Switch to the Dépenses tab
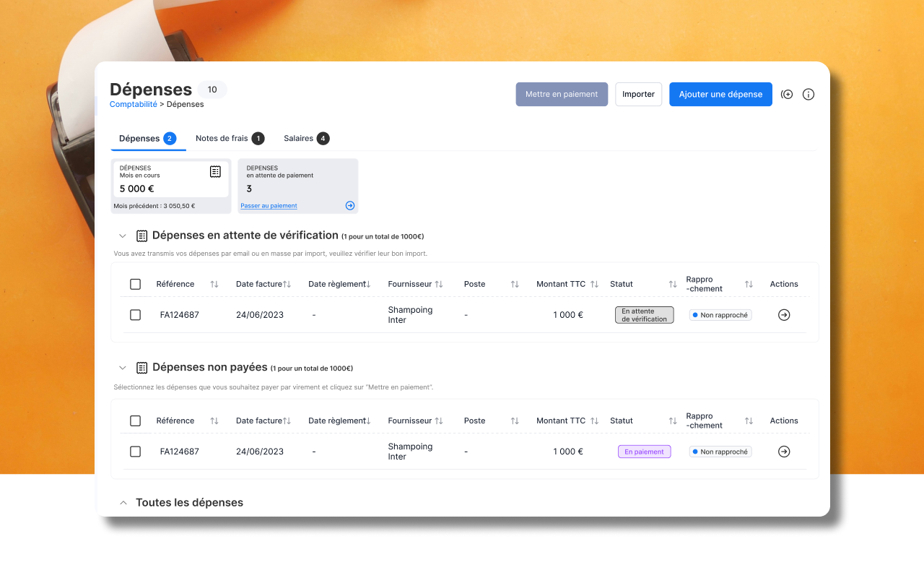This screenshot has height=578, width=924. (x=147, y=138)
